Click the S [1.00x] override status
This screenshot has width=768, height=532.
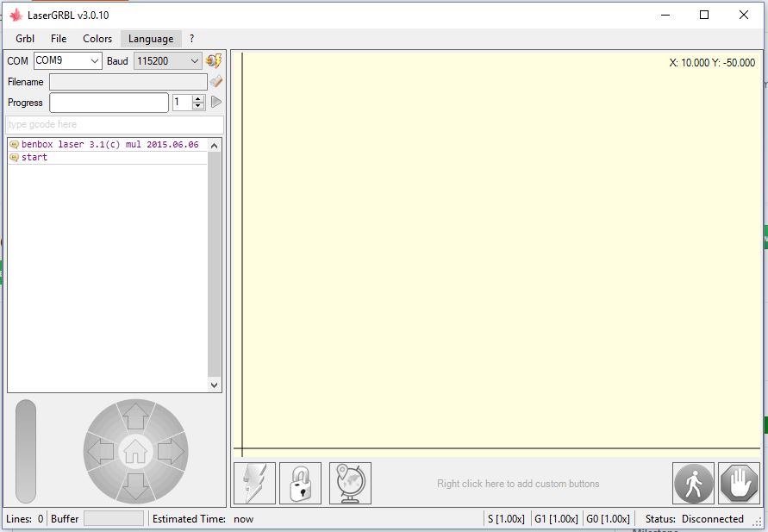[x=507, y=519]
